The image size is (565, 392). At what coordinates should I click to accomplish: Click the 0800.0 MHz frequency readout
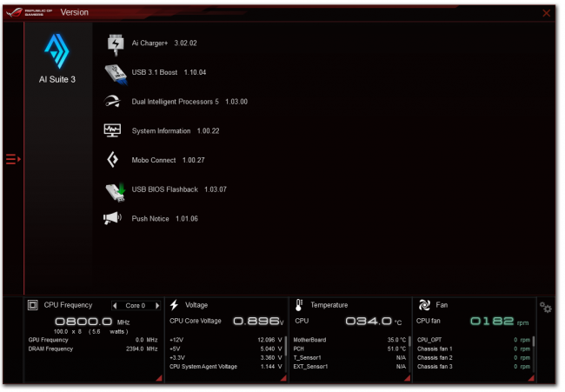coord(92,322)
